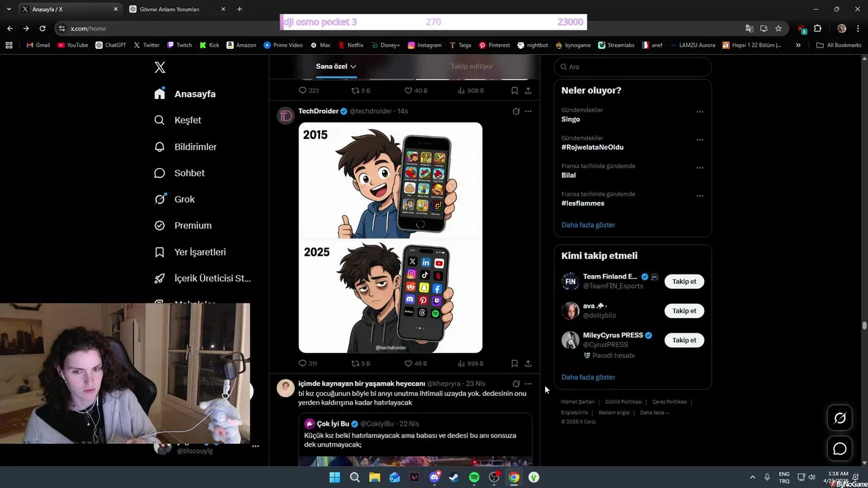This screenshot has width=868, height=488.
Task: Open more options on TechDroider post
Action: (528, 111)
